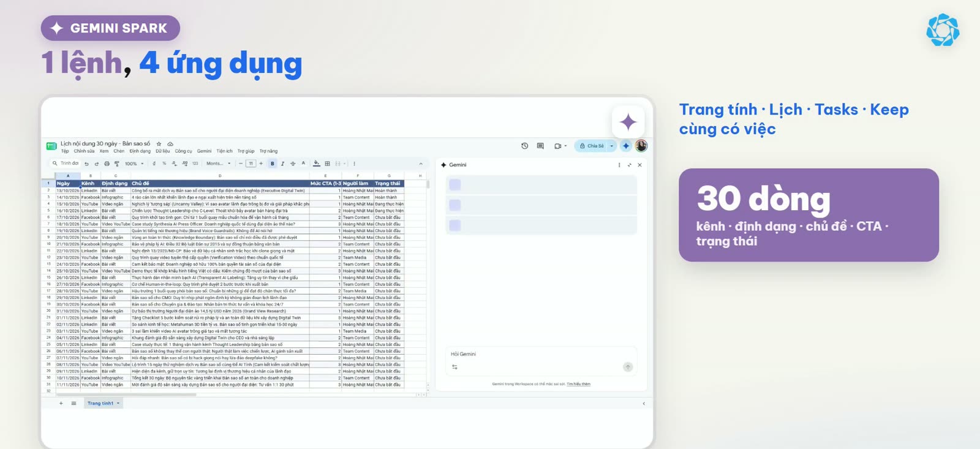Apply percent number format
This screenshot has width=980, height=449.
[x=164, y=164]
